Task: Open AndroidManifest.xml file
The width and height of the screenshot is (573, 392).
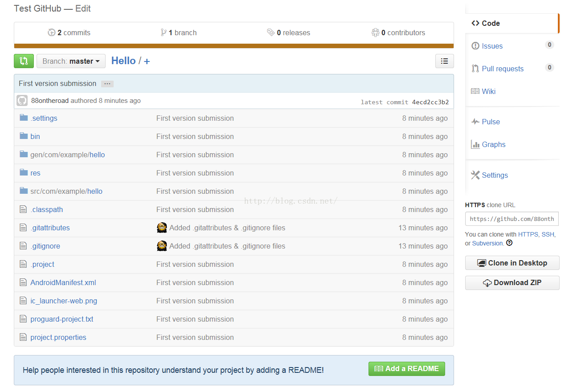Action: [x=63, y=282]
